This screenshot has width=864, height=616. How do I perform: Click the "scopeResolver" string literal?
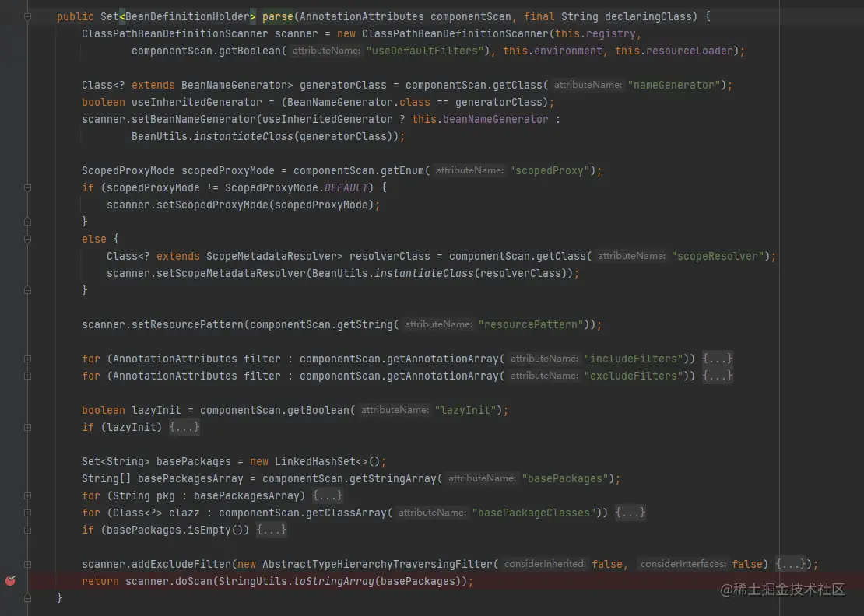pos(718,256)
